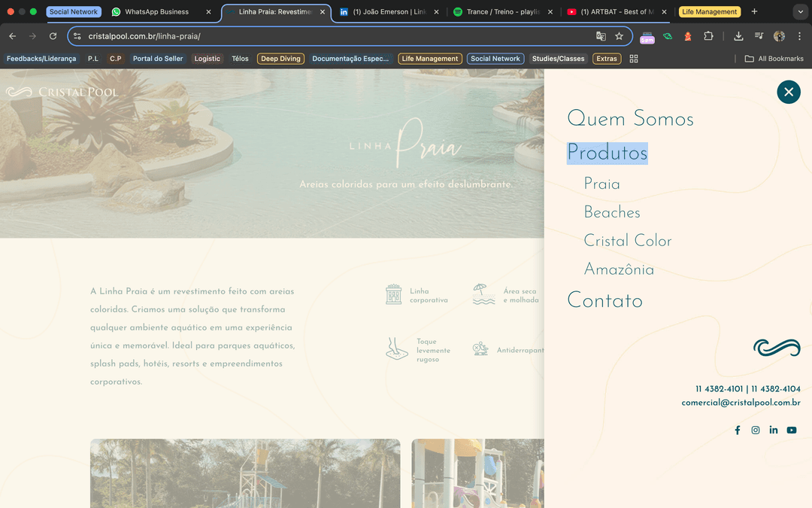Toggle the bookmark star for this page
This screenshot has width=812, height=508.
click(620, 35)
